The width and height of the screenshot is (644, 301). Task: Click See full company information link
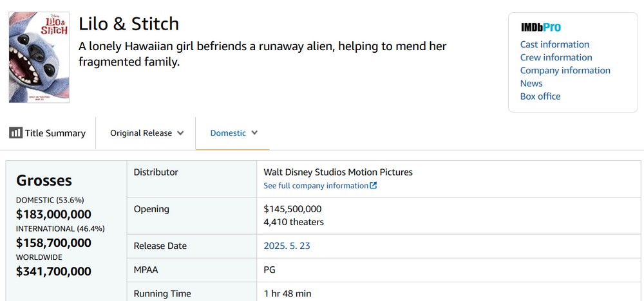(x=320, y=185)
